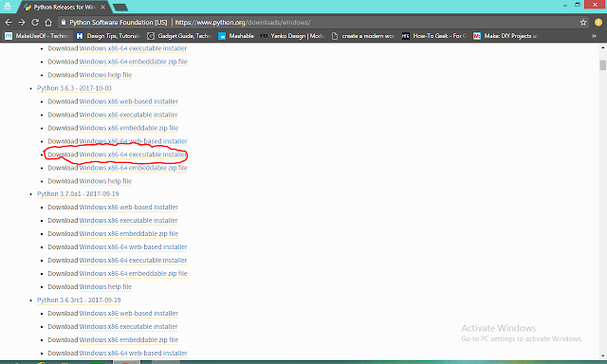Click the padlock security icon in address bar
607x364 pixels.
pos(64,23)
